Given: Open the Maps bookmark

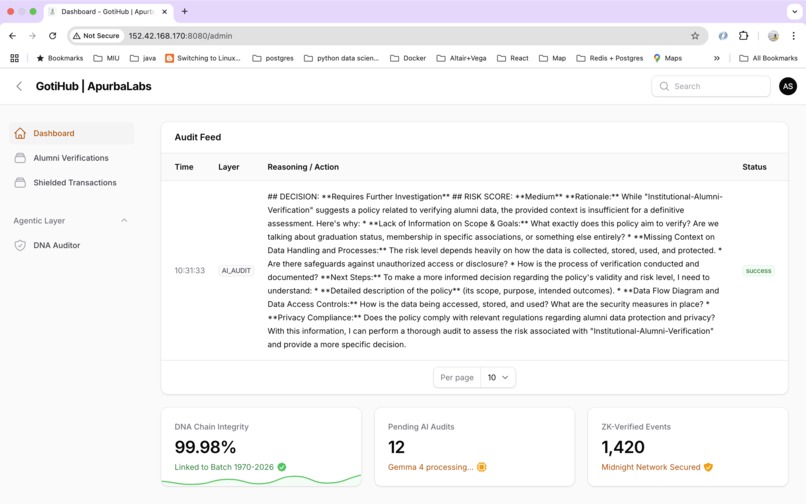Looking at the screenshot, I should tap(667, 58).
